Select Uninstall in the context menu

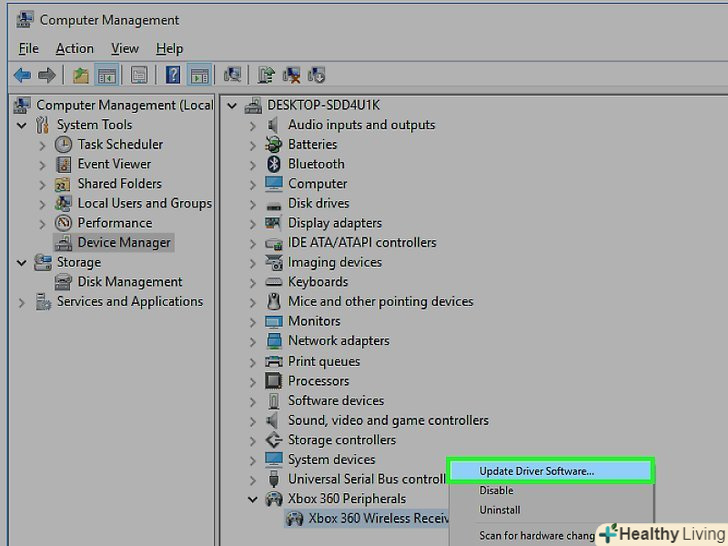pos(499,510)
